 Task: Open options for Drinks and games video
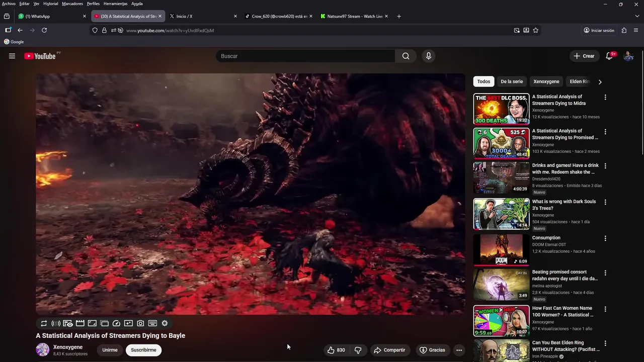tap(605, 166)
